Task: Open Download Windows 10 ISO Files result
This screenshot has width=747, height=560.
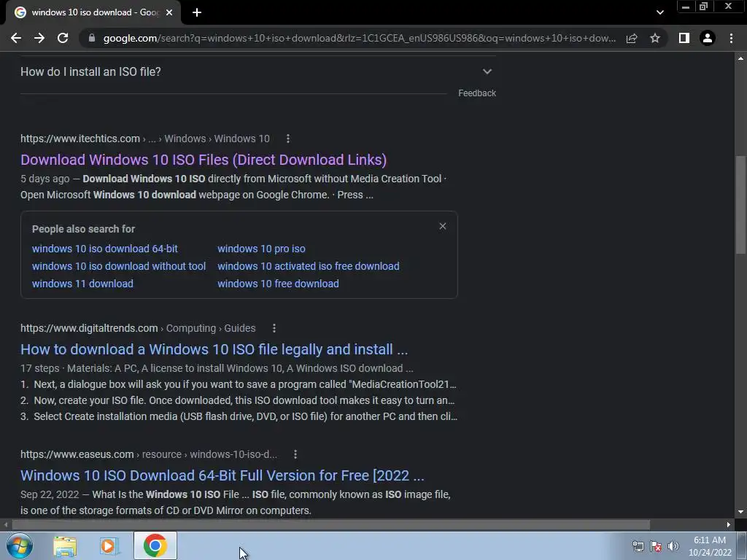Action: point(204,160)
